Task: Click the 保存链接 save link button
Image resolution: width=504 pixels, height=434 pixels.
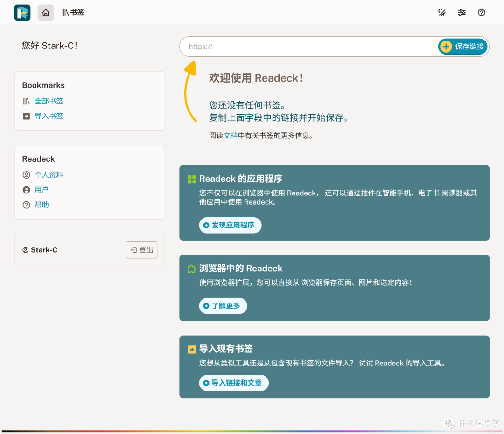Action: 463,47
